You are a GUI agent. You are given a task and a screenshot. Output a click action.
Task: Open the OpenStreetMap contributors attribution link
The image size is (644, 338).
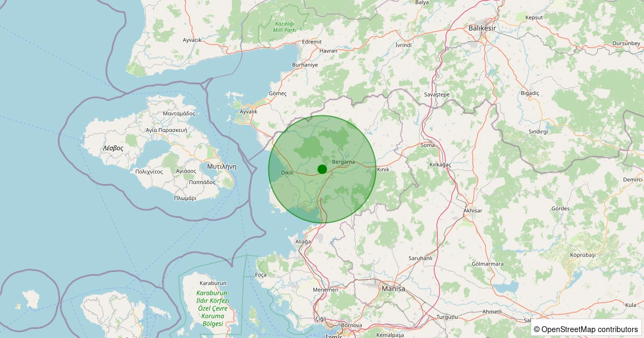[x=589, y=329]
